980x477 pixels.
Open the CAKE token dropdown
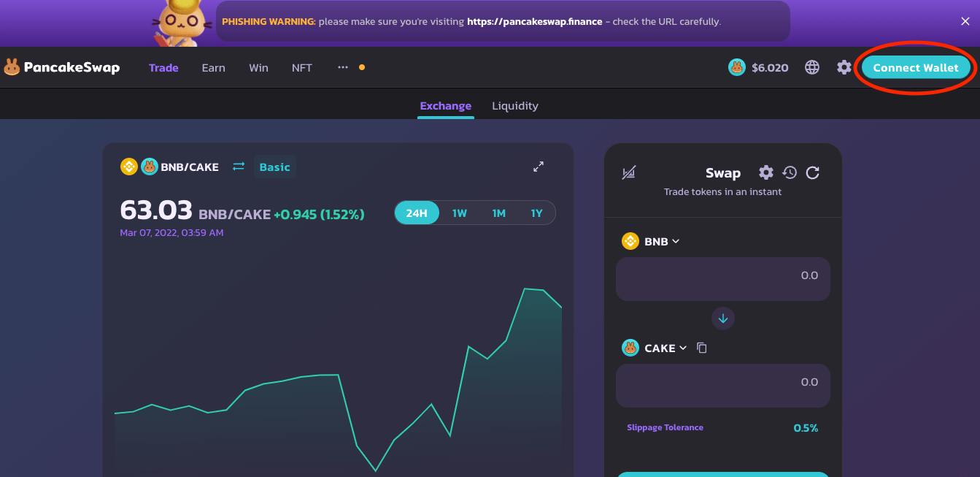click(x=655, y=348)
